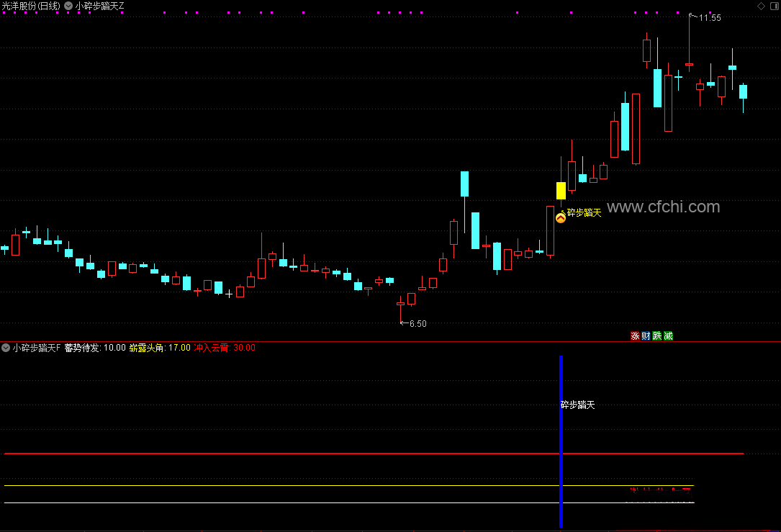Select the yellow 崭露头角 horizontal line
The height and width of the screenshot is (532, 781).
point(348,486)
